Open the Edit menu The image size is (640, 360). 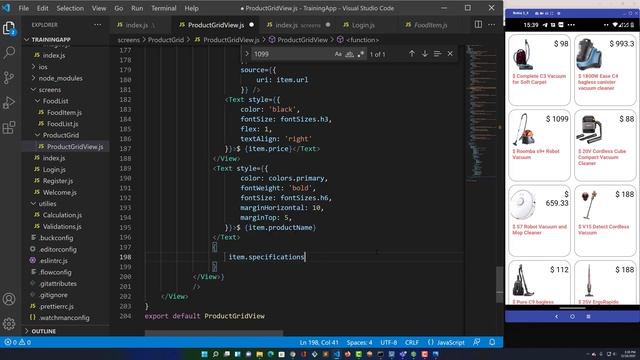[42, 8]
